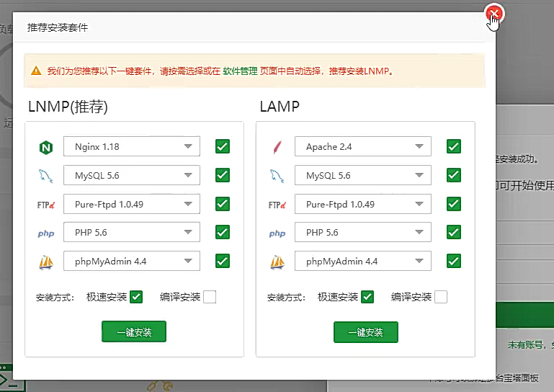Open LAMP Pure-Ftpd 1.0.49 dropdown

363,204
